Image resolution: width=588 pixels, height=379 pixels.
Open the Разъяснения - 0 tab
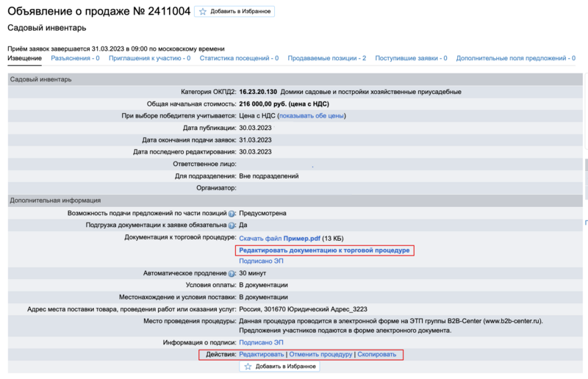point(76,58)
